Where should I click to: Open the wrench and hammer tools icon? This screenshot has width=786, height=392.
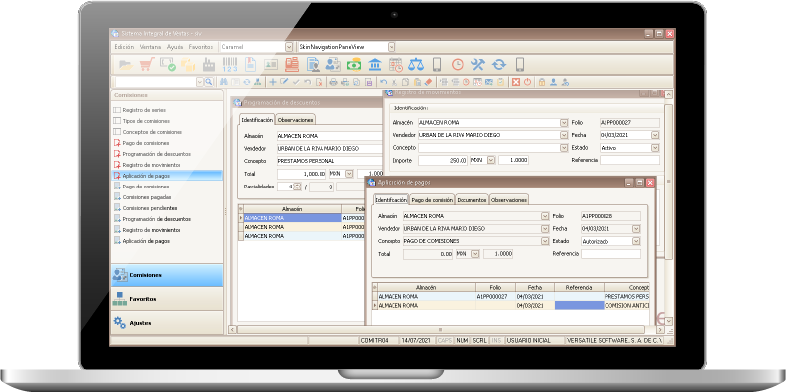pos(478,64)
